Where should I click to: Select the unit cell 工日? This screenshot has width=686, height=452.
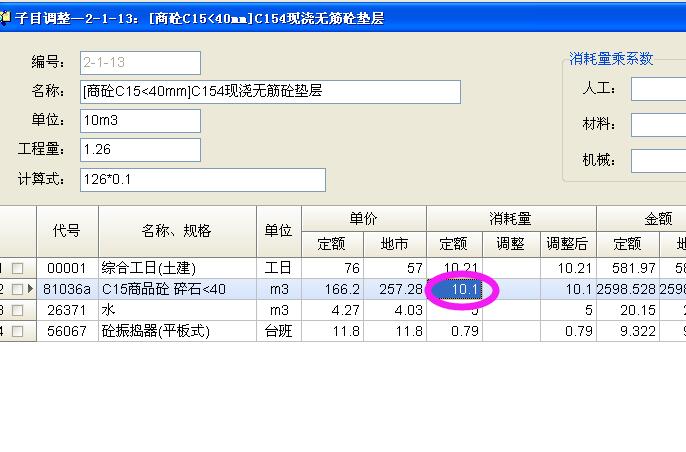(279, 268)
